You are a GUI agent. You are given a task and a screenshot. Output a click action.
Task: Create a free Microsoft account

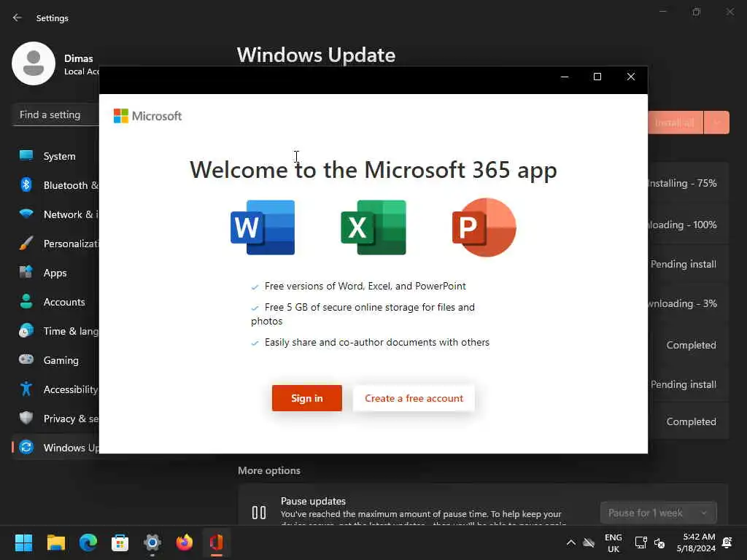point(414,398)
